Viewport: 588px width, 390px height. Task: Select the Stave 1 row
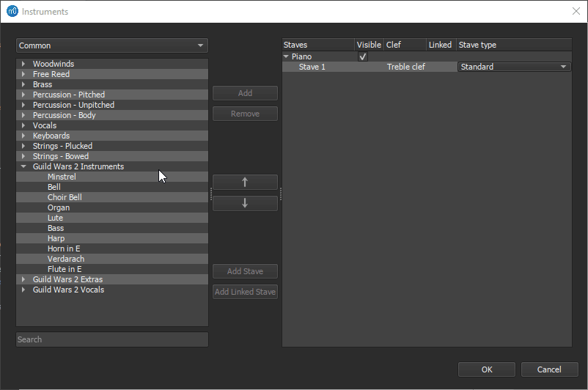427,67
